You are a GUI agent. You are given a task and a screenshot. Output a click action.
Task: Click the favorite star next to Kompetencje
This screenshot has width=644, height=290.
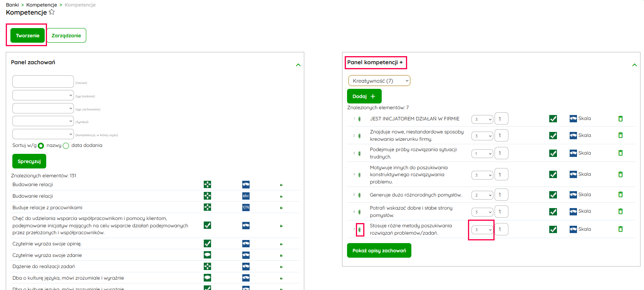pyautogui.click(x=52, y=12)
